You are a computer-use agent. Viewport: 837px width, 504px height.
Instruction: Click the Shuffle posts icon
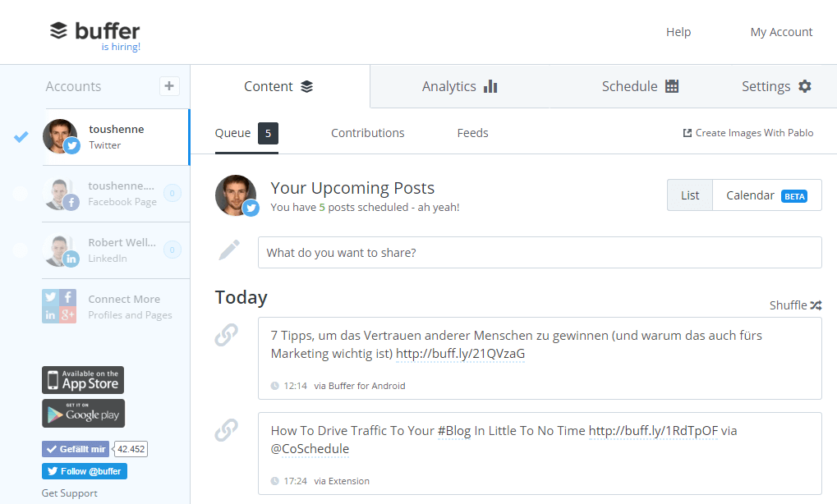pyautogui.click(x=816, y=305)
